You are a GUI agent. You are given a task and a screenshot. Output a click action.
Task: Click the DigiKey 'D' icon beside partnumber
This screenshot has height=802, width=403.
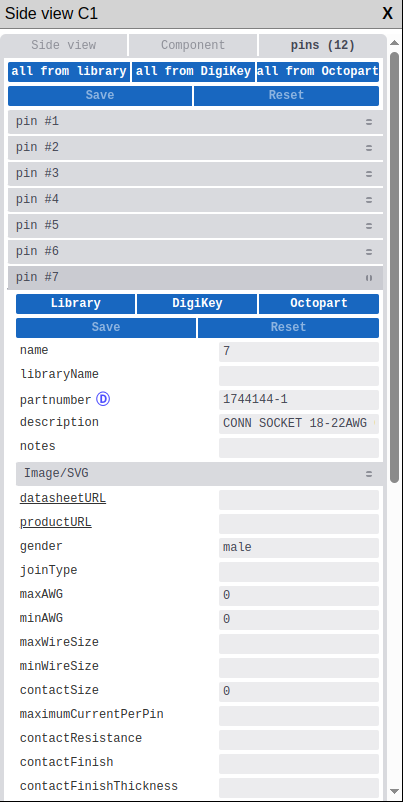tap(103, 399)
